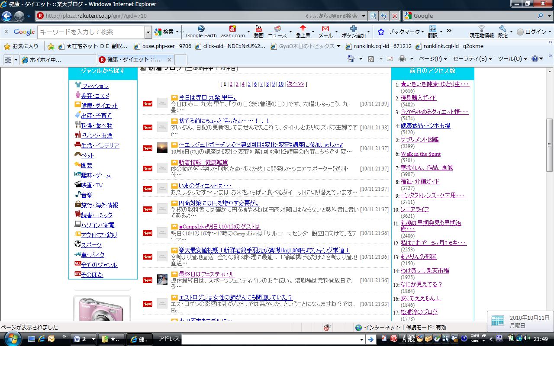Open the Gmail メール toolbar icon
This screenshot has height=392, width=554.
(x=325, y=32)
